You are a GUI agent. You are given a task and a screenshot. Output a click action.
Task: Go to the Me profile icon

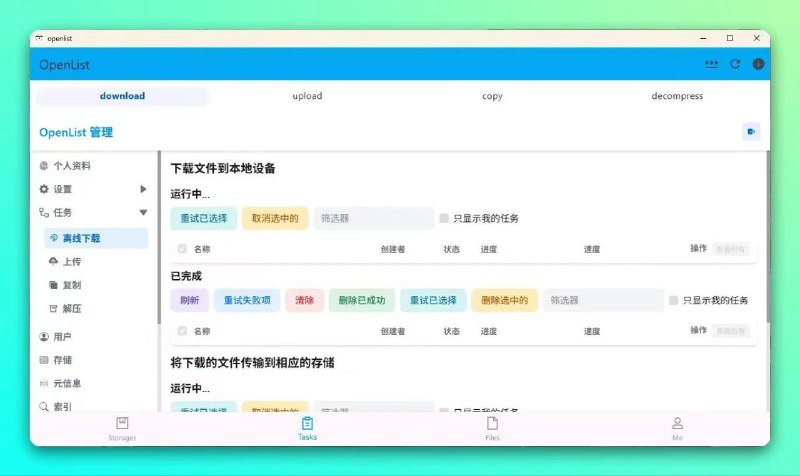coord(677,424)
